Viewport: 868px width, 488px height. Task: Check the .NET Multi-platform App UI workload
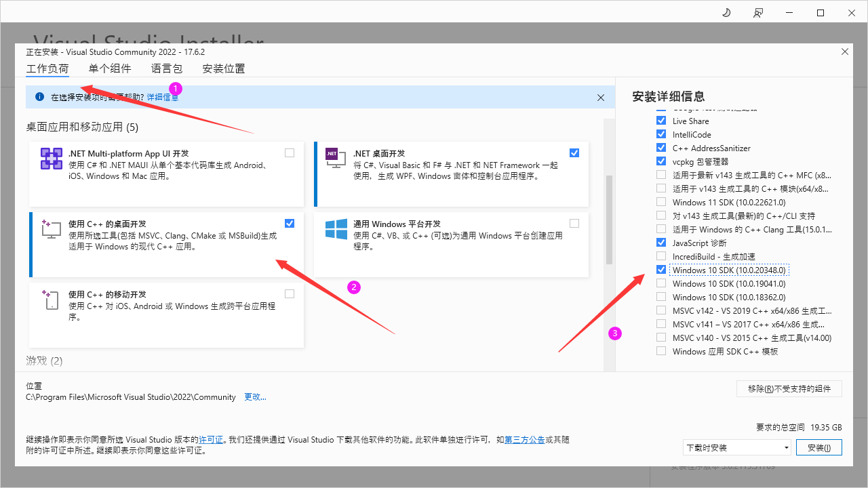coord(290,153)
